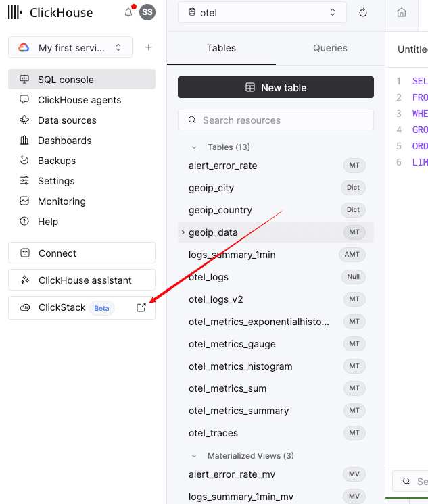428x504 pixels.
Task: Select the geoip_city dictionary
Action: (x=276, y=188)
